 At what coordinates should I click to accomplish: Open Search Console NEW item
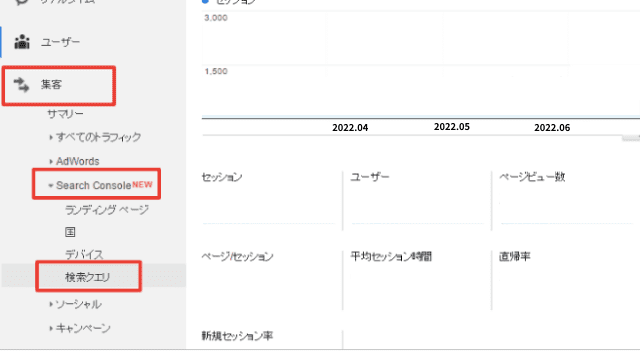[104, 185]
